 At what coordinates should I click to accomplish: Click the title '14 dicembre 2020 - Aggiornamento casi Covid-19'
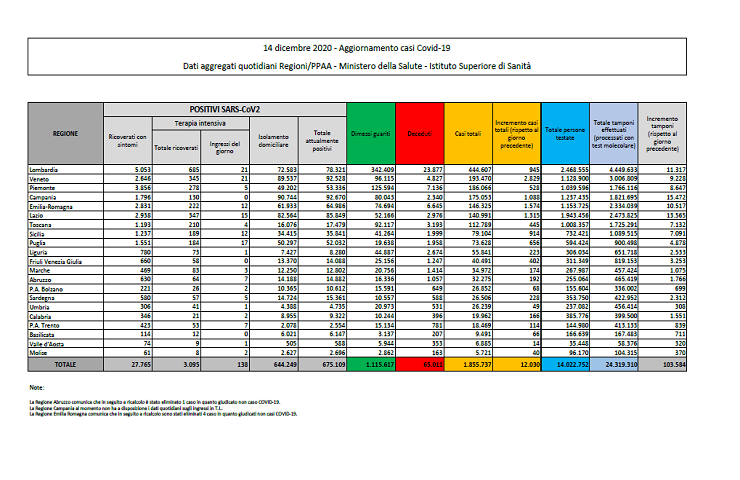370,47
